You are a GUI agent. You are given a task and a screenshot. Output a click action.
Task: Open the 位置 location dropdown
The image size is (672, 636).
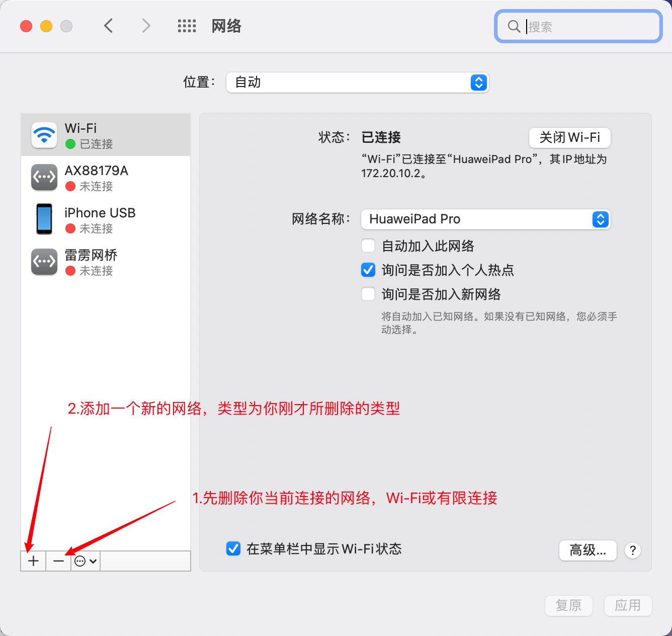[358, 83]
